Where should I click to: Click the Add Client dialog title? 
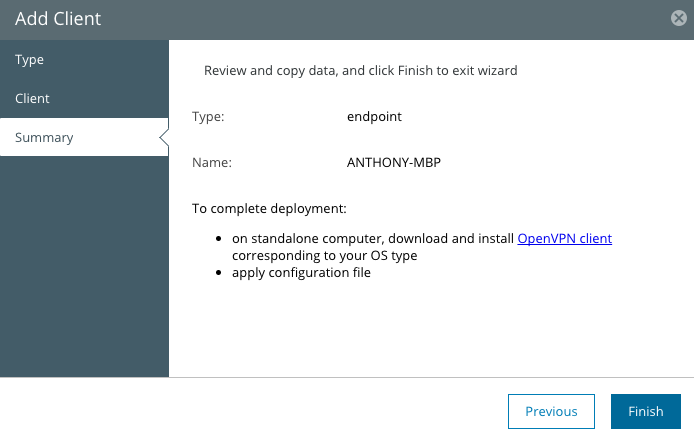(x=58, y=19)
